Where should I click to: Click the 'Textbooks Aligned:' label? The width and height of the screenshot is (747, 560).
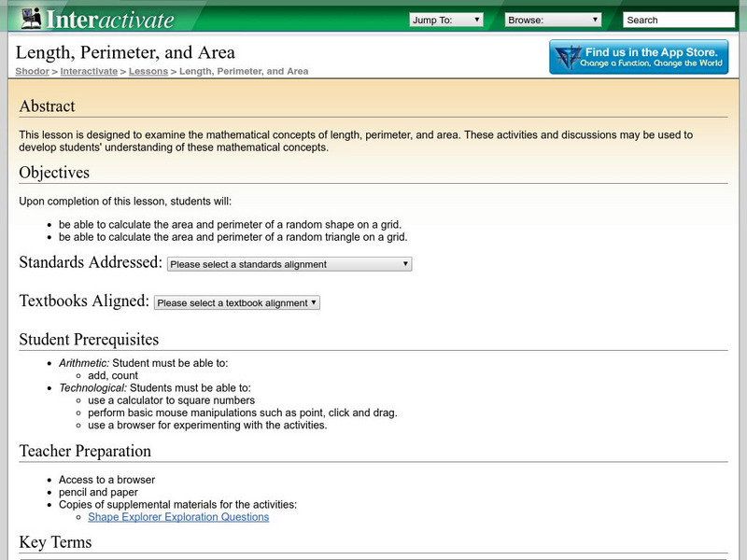pyautogui.click(x=84, y=301)
